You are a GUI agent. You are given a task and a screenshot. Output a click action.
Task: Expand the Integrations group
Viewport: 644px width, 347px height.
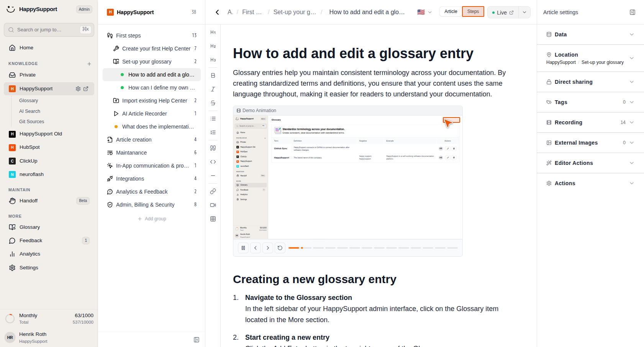(x=152, y=179)
